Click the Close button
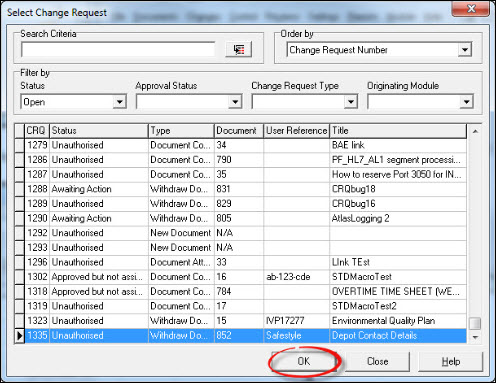Image resolution: width=496 pixels, height=383 pixels. pyautogui.click(x=377, y=361)
